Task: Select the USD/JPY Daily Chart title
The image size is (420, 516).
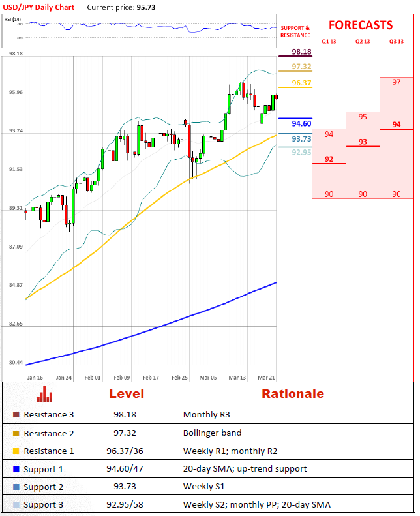Action: pos(38,7)
